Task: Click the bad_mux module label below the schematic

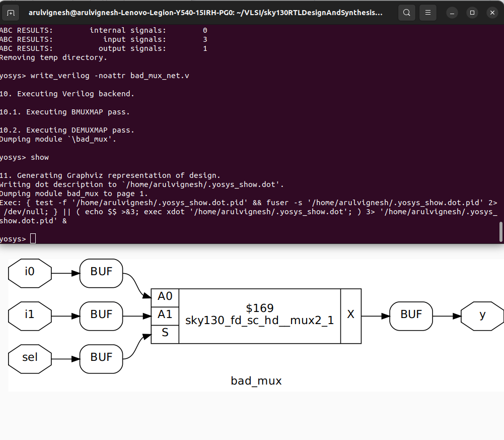Action: pyautogui.click(x=256, y=381)
